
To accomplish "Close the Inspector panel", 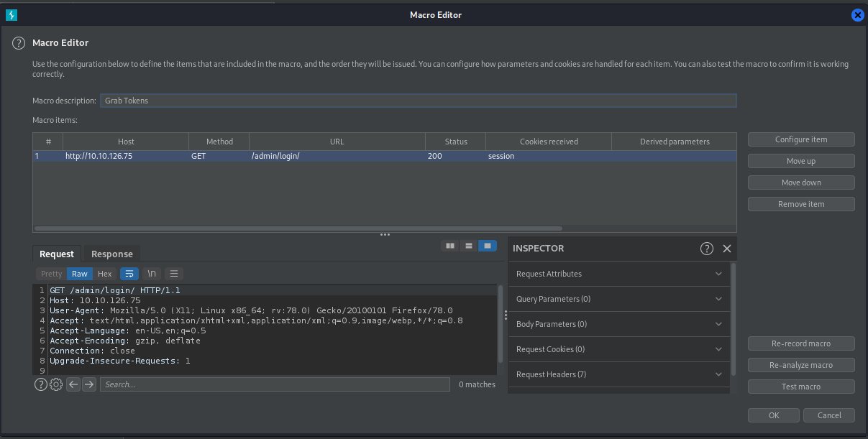I will point(726,249).
